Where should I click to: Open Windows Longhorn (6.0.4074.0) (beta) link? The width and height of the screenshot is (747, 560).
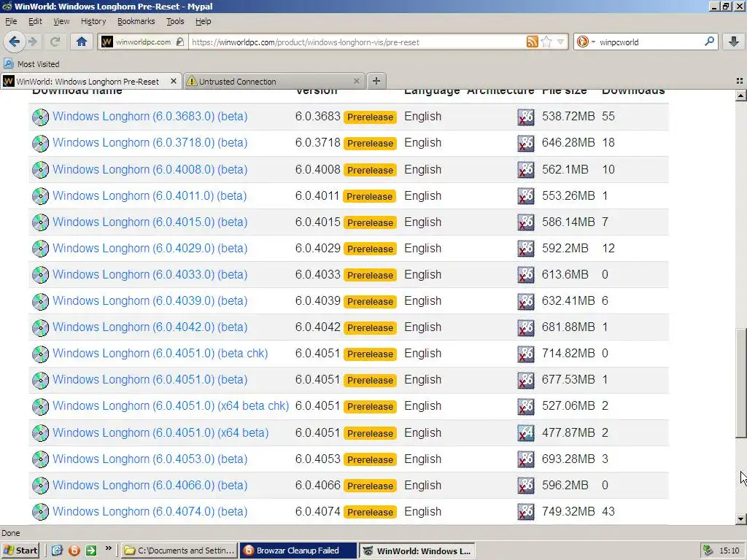150,511
